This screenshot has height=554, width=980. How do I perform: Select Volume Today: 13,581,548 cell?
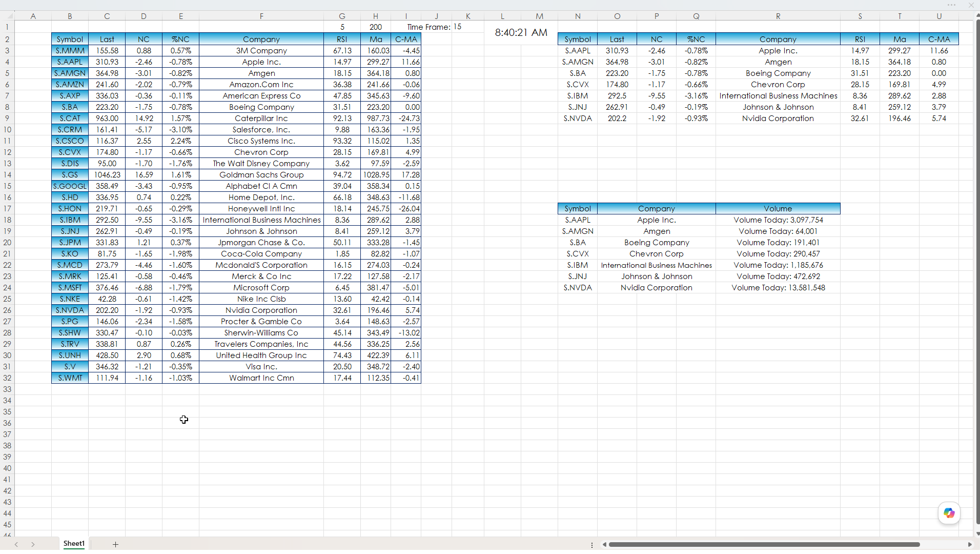click(x=778, y=288)
